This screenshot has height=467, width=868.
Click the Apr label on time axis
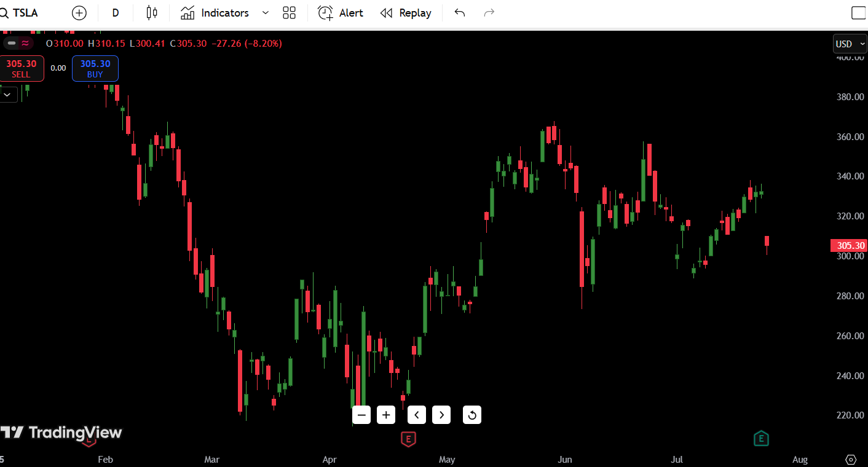click(x=329, y=460)
